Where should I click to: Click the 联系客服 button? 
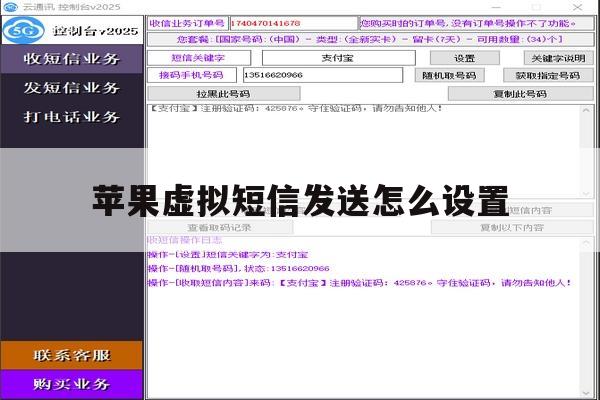(72, 355)
